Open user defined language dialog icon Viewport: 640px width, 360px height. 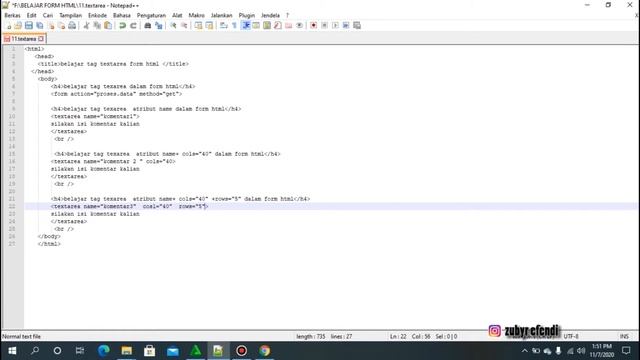point(256,26)
